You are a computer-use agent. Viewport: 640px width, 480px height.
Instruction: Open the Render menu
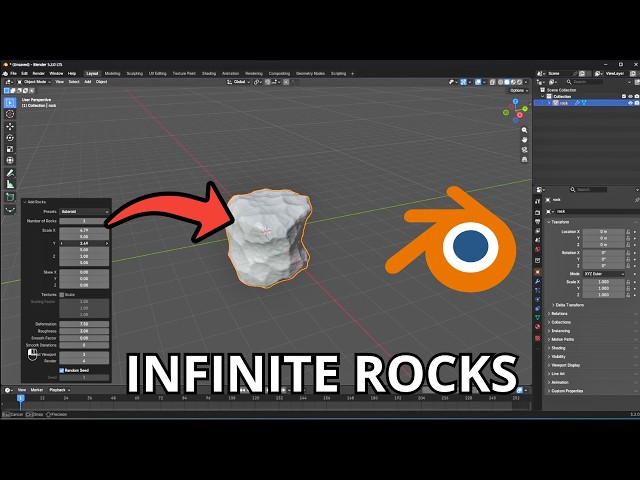pos(38,73)
